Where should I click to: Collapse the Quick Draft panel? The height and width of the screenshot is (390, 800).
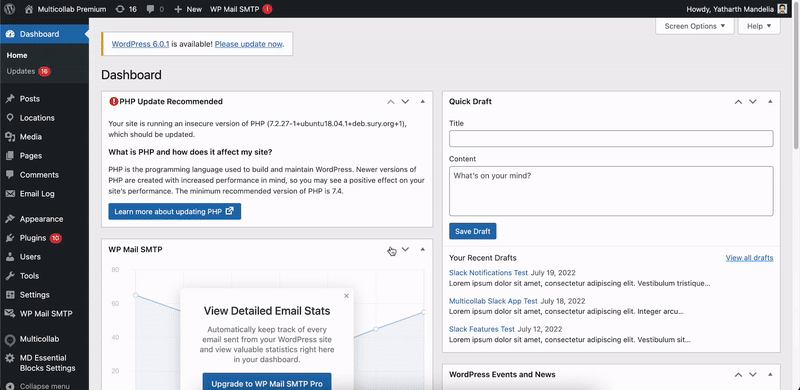coord(770,102)
